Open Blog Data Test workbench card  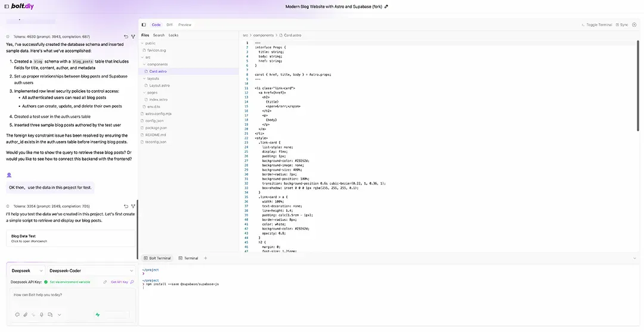[x=70, y=239]
